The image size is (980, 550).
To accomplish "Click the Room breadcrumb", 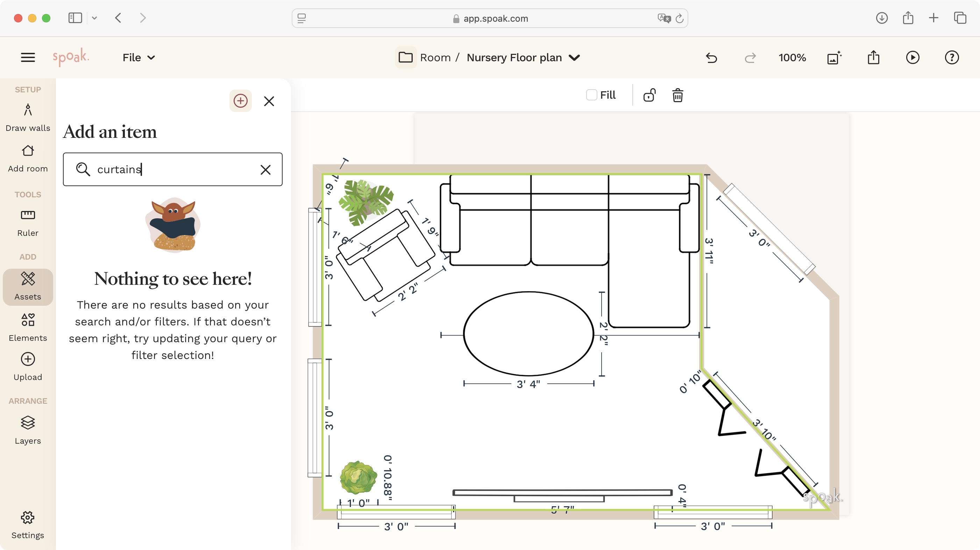I will [435, 57].
